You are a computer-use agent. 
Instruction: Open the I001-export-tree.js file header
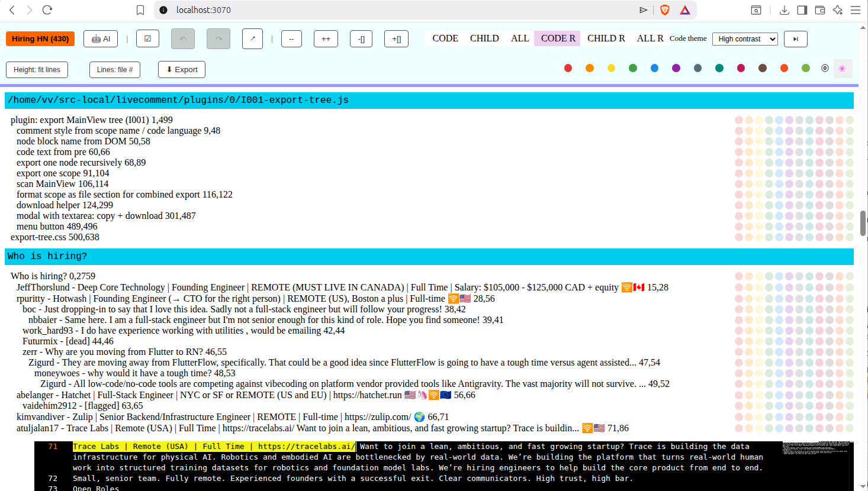click(429, 100)
